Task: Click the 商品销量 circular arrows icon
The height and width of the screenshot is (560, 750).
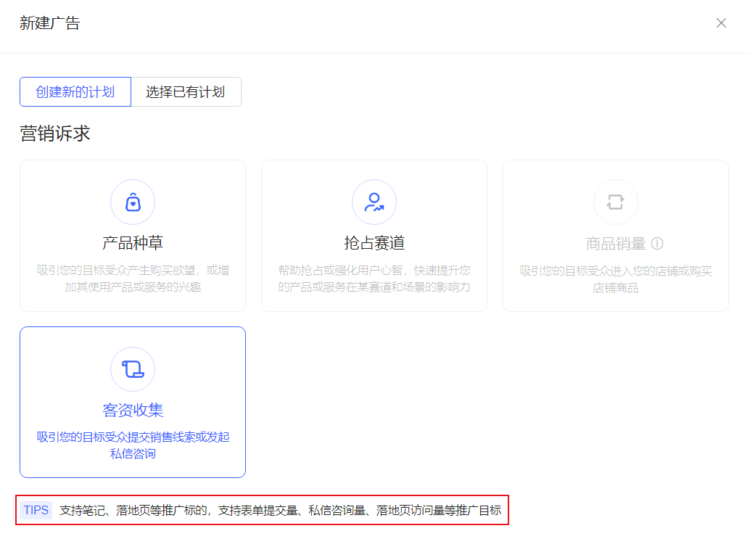Action: click(x=615, y=202)
